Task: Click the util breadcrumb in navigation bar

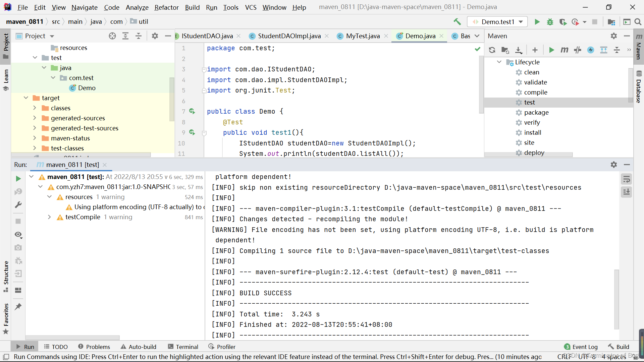Action: tap(139, 22)
